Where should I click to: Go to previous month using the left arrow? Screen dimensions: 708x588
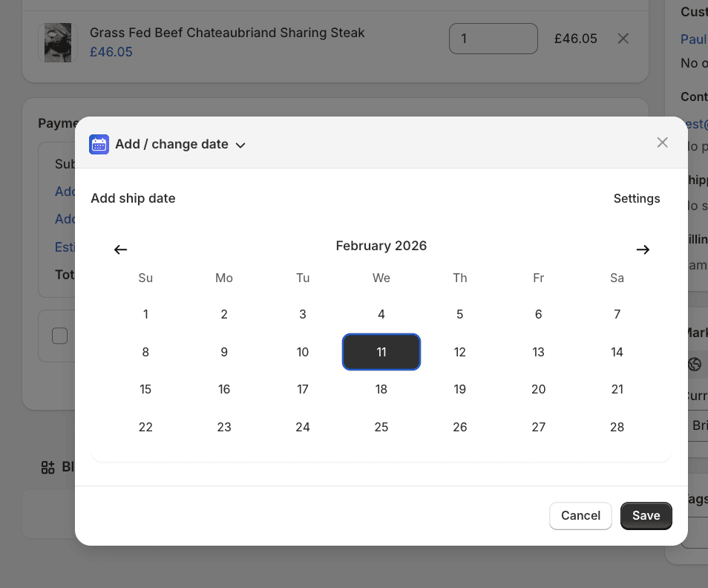click(x=120, y=249)
